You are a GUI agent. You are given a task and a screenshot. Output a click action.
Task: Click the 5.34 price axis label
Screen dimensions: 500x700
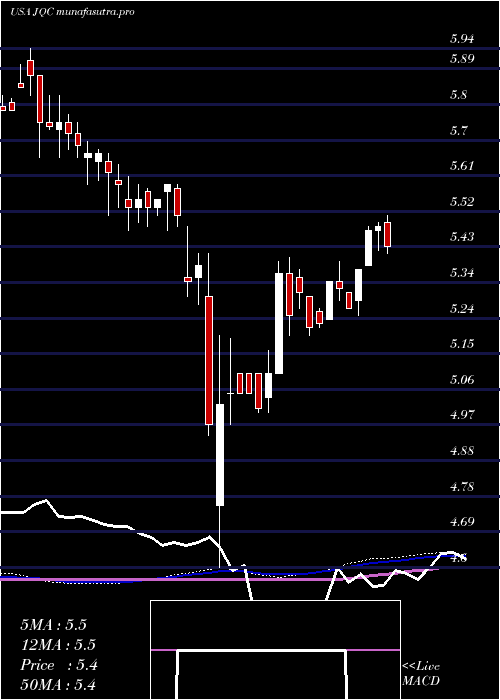tap(462, 273)
